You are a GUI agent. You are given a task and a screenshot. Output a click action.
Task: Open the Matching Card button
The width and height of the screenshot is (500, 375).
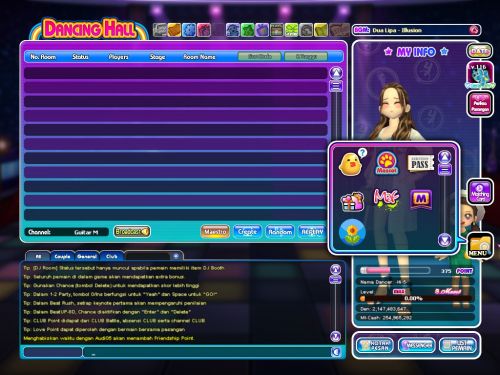coord(480,192)
